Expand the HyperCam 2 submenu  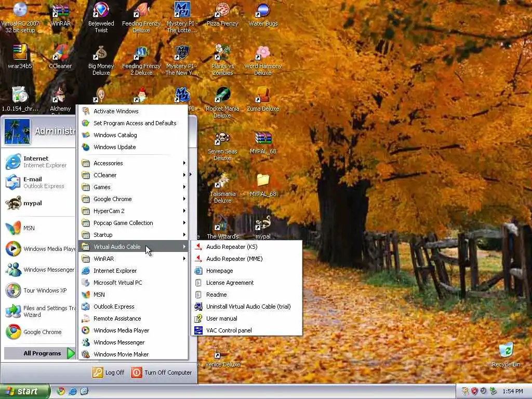[x=134, y=211]
